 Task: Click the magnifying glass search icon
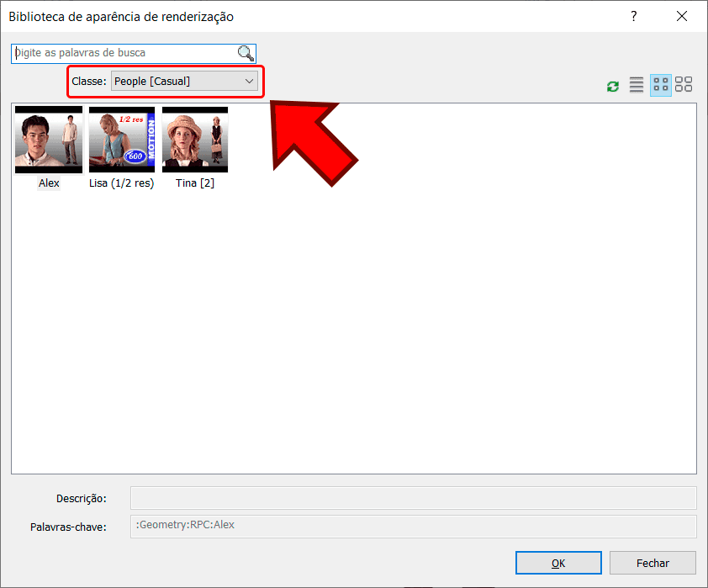click(246, 54)
